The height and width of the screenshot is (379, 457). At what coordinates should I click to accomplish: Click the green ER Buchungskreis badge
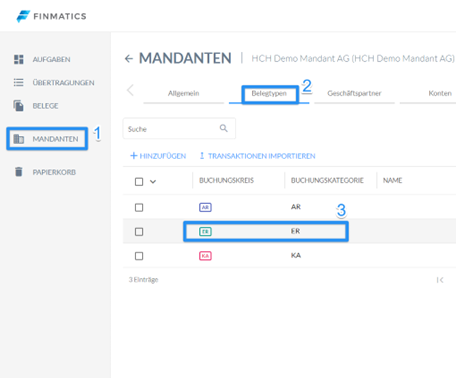[x=205, y=231]
